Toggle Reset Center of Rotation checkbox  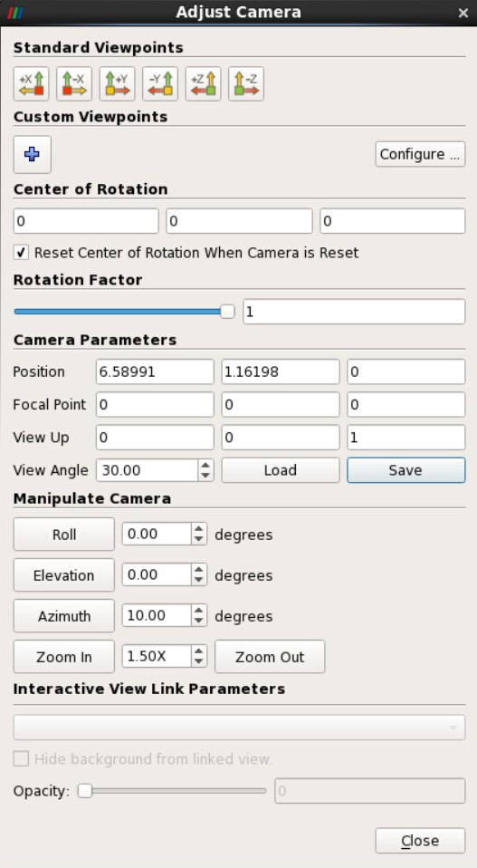21,253
